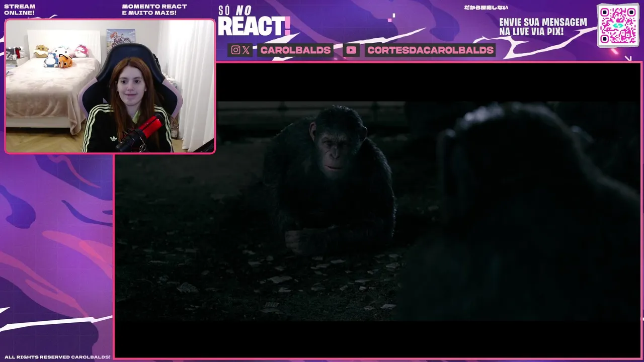This screenshot has height=362, width=644.
Task: Click 'ENVIE SUA MENSAGEM NA LIVE VIA PIX!'
Action: 543,27
